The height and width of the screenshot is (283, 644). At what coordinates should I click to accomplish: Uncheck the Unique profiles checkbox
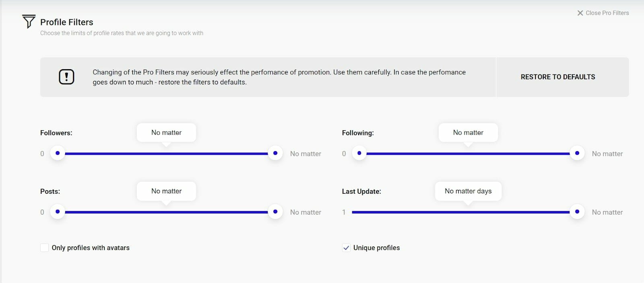pos(346,248)
